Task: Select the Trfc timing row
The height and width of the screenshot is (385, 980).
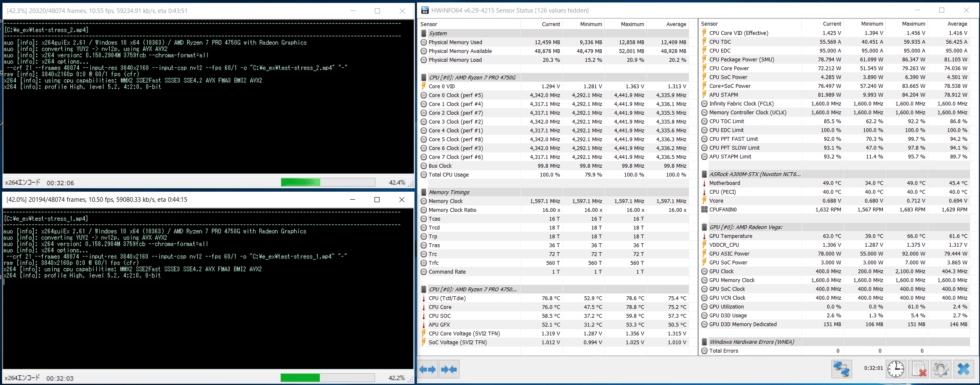Action: [x=555, y=263]
